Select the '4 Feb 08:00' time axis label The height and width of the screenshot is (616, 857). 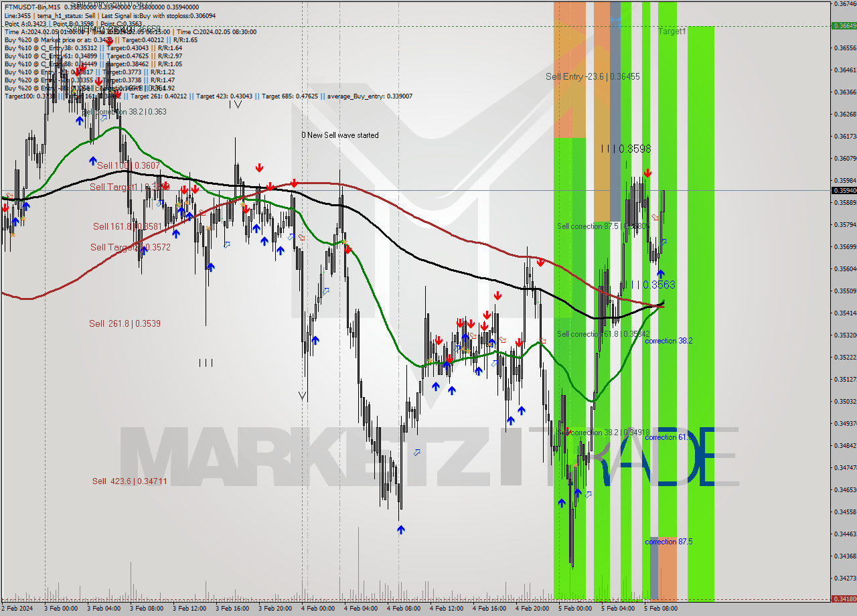(403, 609)
